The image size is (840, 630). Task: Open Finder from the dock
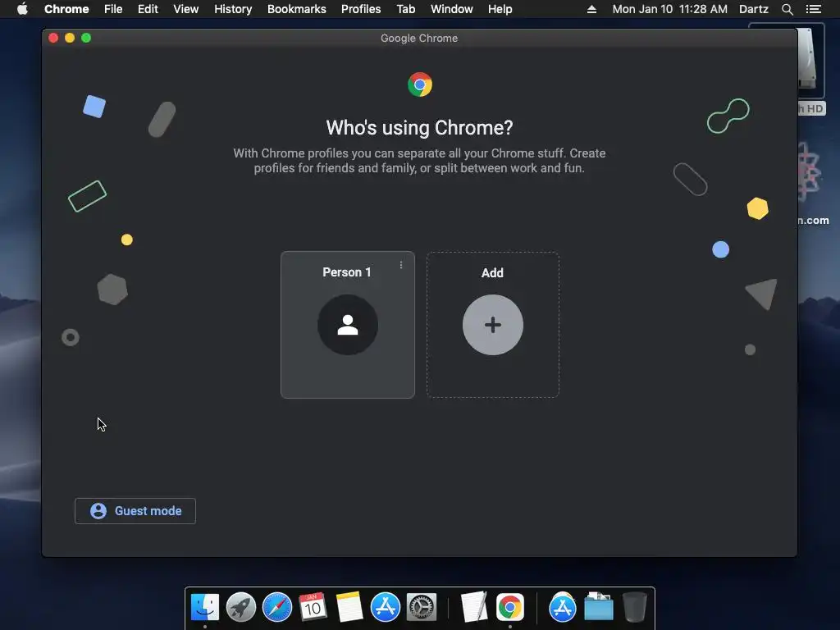point(205,608)
